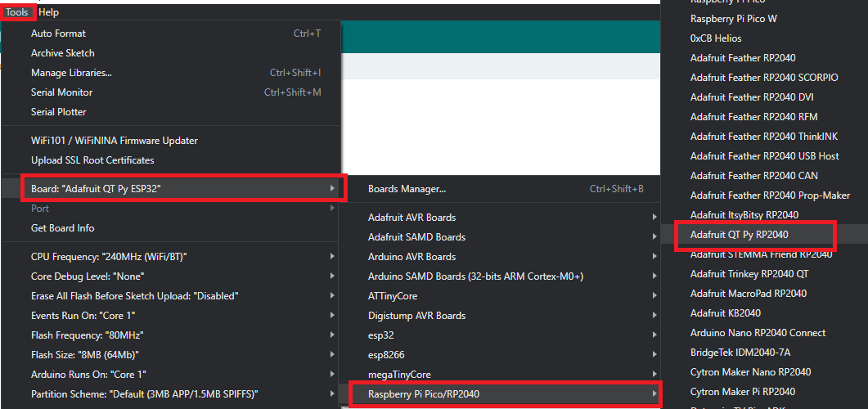868x409 pixels.
Task: Select the Adafruit QT Py RP2040 board
Action: 739,235
